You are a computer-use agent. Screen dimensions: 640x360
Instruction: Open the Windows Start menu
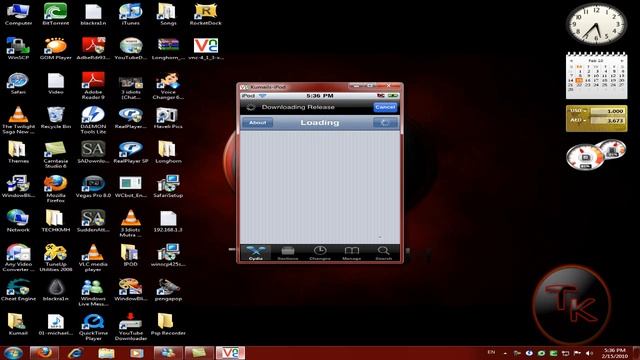[13, 353]
